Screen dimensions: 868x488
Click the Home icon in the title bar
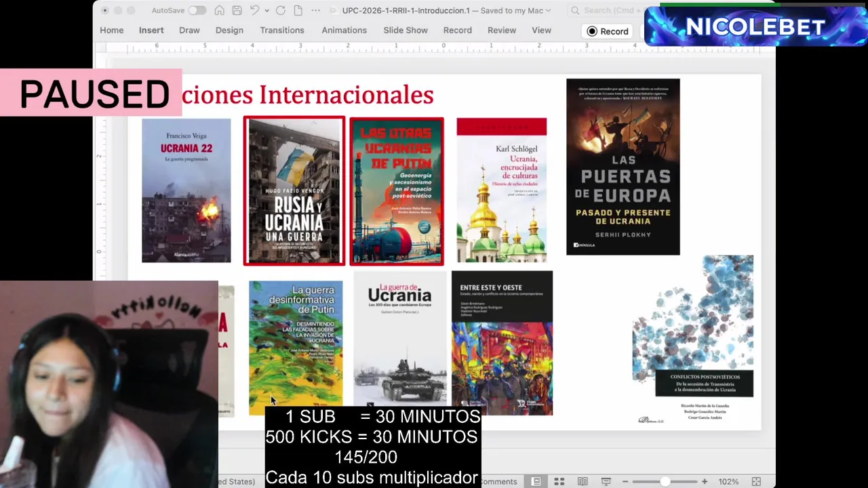point(219,10)
